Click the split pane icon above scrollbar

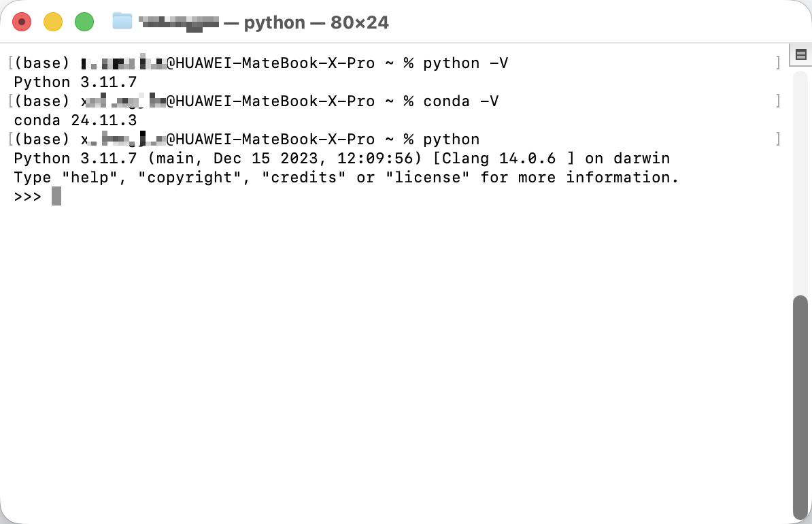[800, 54]
